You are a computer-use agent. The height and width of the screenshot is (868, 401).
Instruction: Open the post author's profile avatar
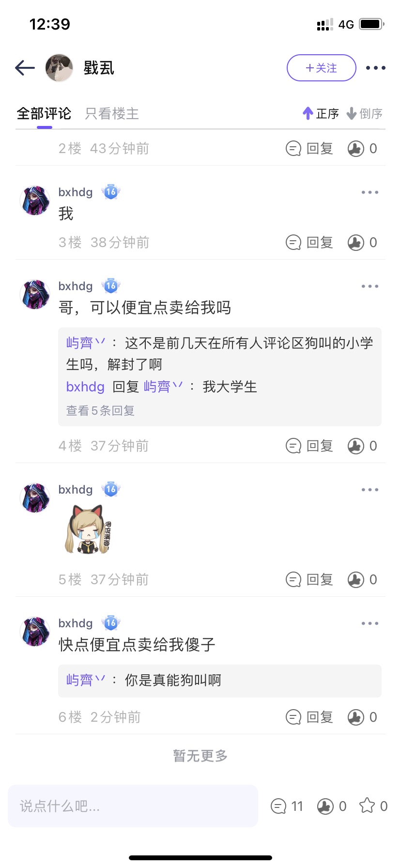[59, 68]
